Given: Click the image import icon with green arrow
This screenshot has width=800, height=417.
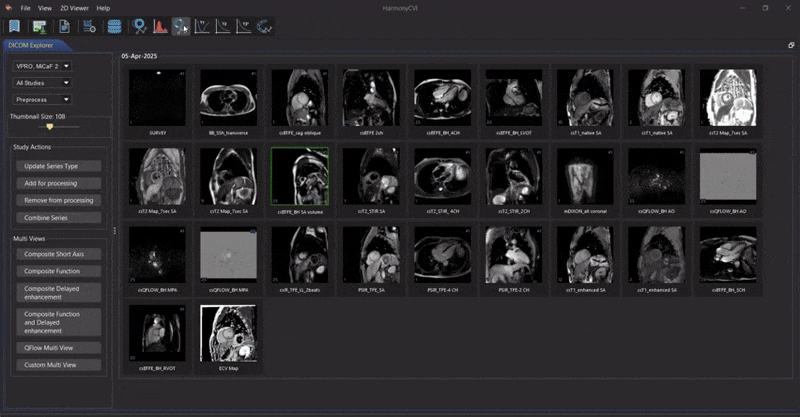Looking at the screenshot, I should coord(40,27).
